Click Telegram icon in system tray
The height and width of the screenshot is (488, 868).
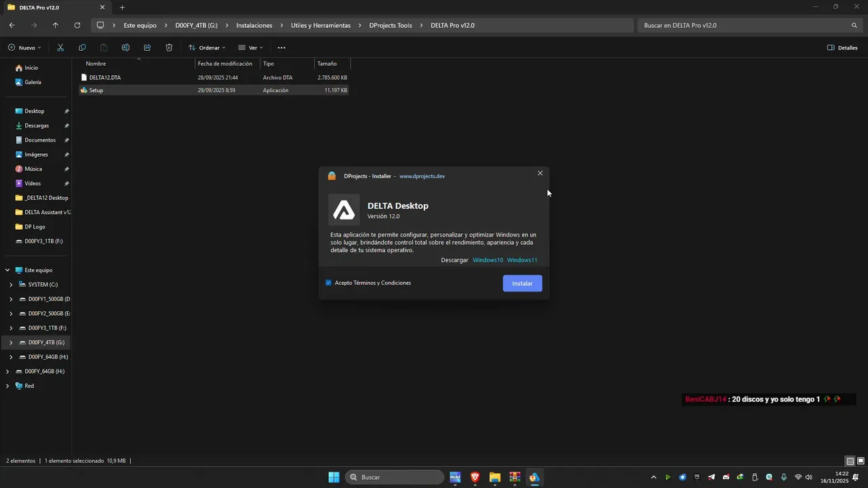711,477
